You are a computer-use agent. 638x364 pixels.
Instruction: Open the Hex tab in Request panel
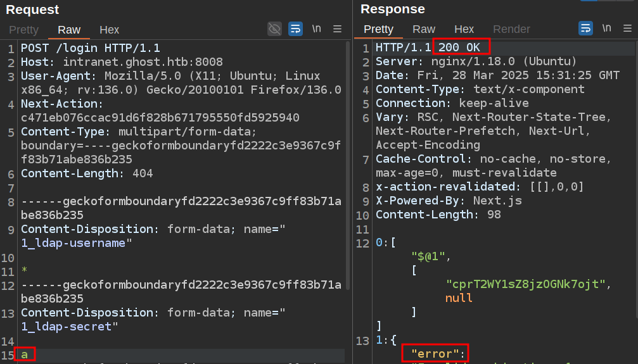[109, 30]
